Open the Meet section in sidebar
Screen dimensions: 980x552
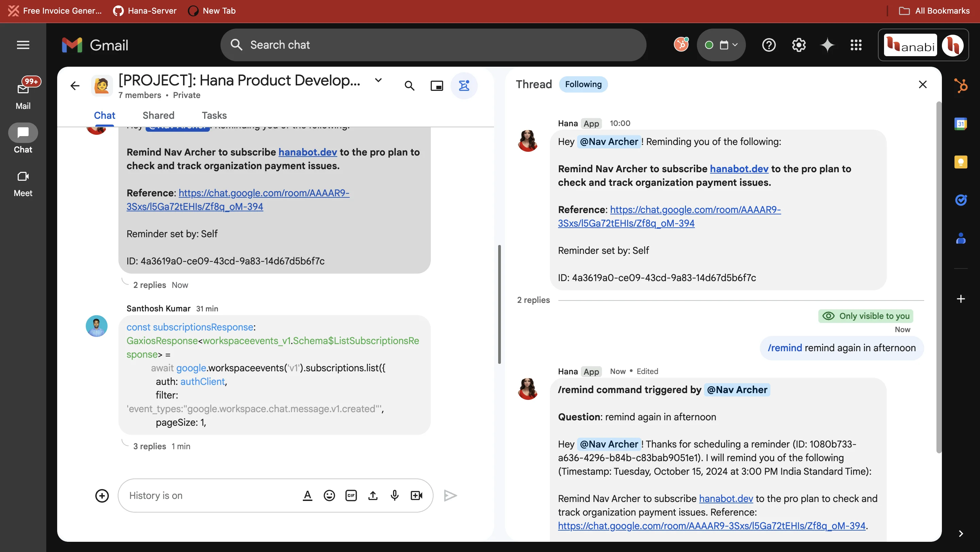pyautogui.click(x=23, y=184)
